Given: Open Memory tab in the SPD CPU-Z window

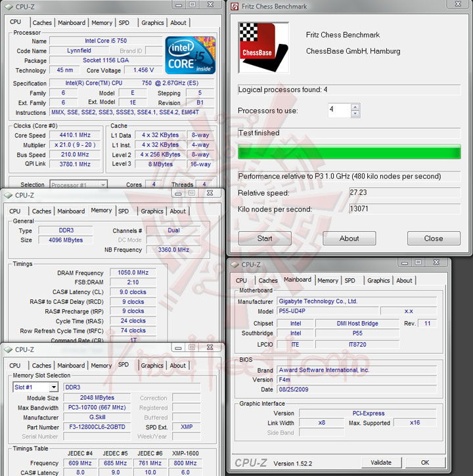Looking at the screenshot, I should [x=101, y=366].
